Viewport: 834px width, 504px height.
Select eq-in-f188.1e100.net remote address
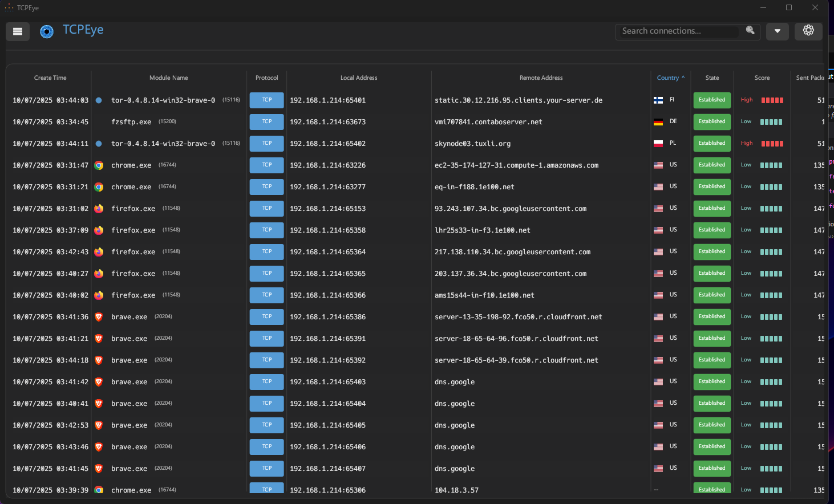(x=475, y=187)
